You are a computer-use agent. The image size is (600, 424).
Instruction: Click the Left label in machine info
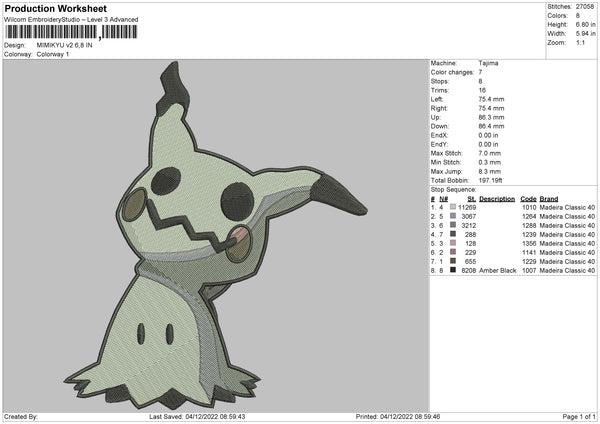tap(437, 99)
